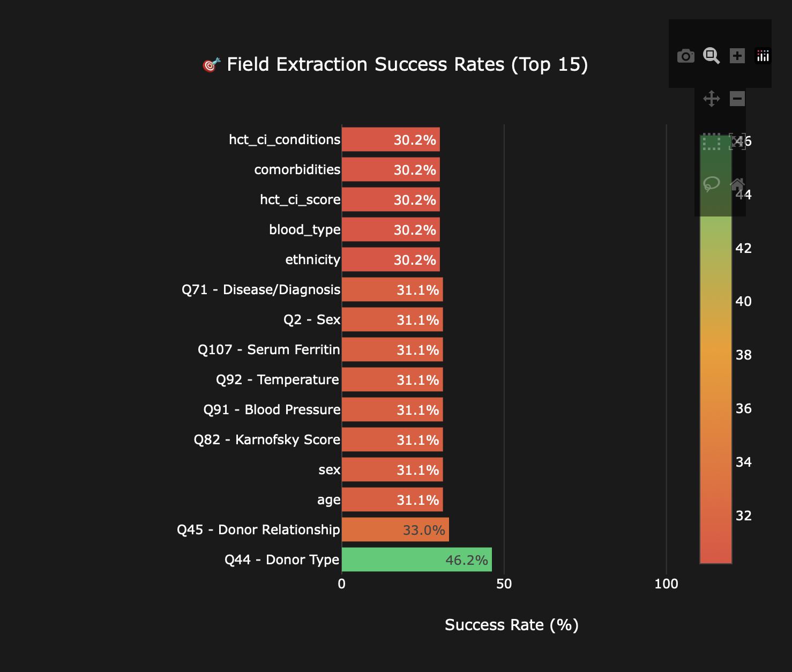
Task: Reset axes with the home icon
Action: [x=738, y=184]
